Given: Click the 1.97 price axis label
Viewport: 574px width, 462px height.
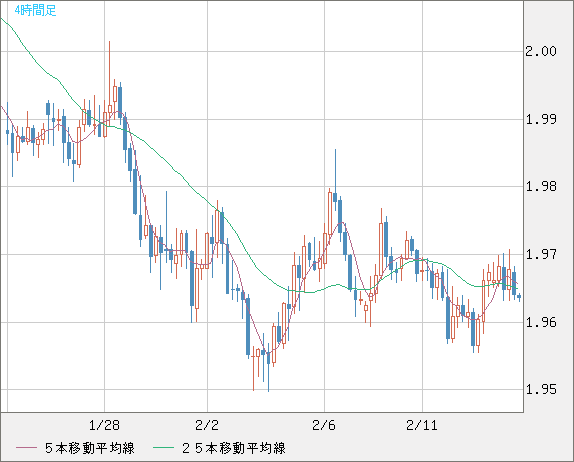Looking at the screenshot, I should [x=541, y=254].
